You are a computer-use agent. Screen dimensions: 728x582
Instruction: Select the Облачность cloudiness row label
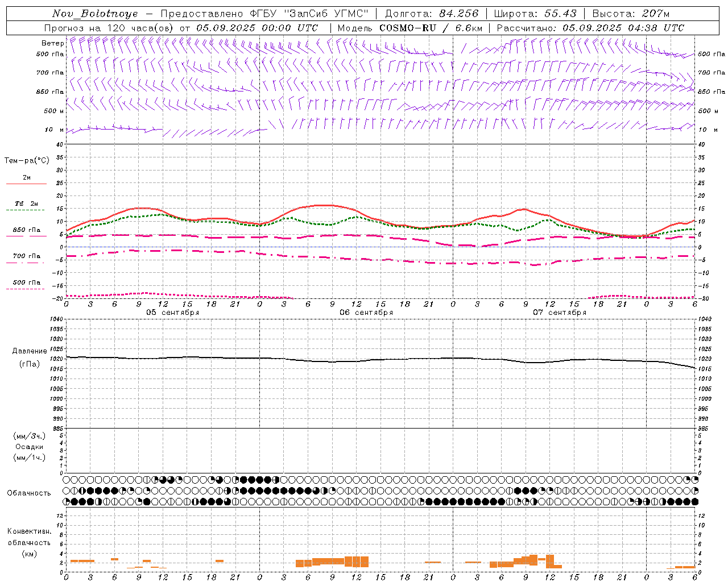coord(28,493)
